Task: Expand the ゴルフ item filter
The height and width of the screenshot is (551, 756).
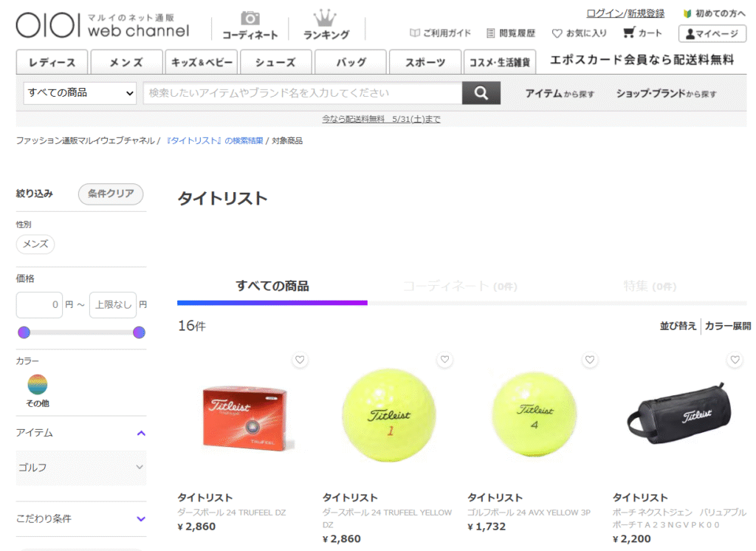Action: (81, 468)
